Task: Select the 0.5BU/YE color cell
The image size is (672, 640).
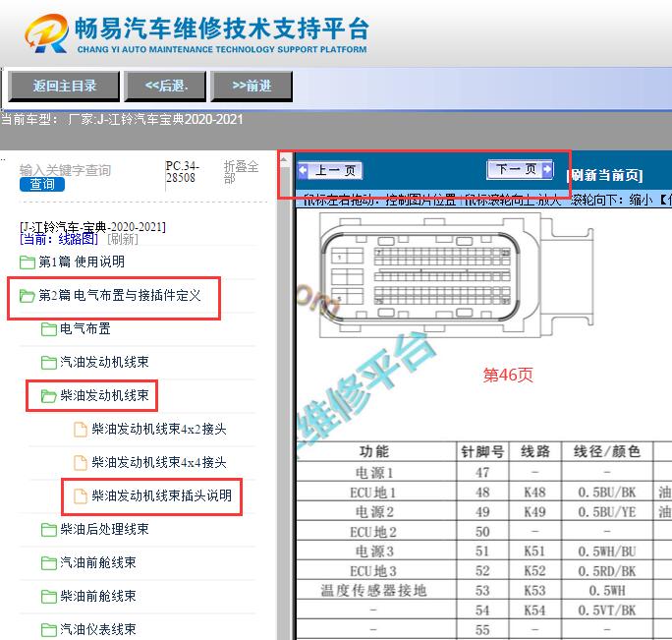Action: 607,512
